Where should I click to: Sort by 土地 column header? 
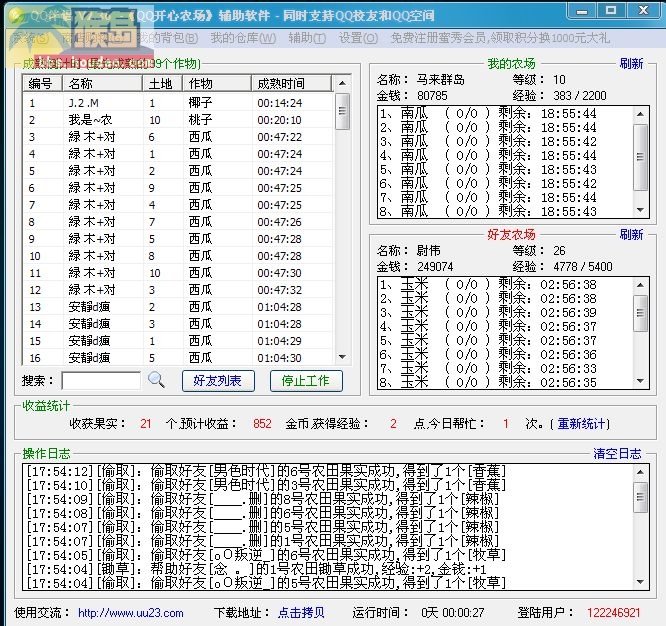(162, 83)
